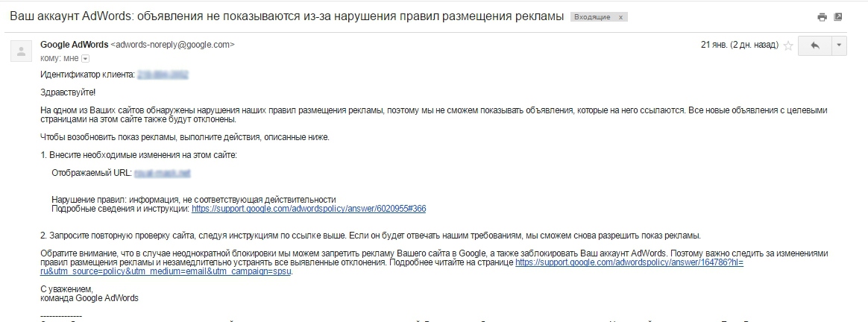Print this email with the printer icon
Image resolution: width=868 pixels, height=322 pixels.
pos(822,17)
